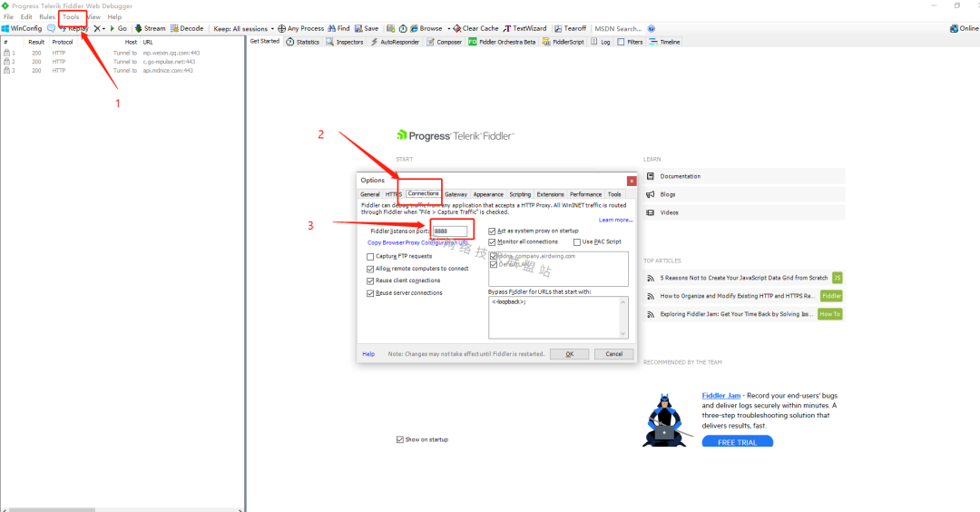The image size is (980, 512).
Task: Click the Save disk icon in toolbar
Action: [358, 29]
